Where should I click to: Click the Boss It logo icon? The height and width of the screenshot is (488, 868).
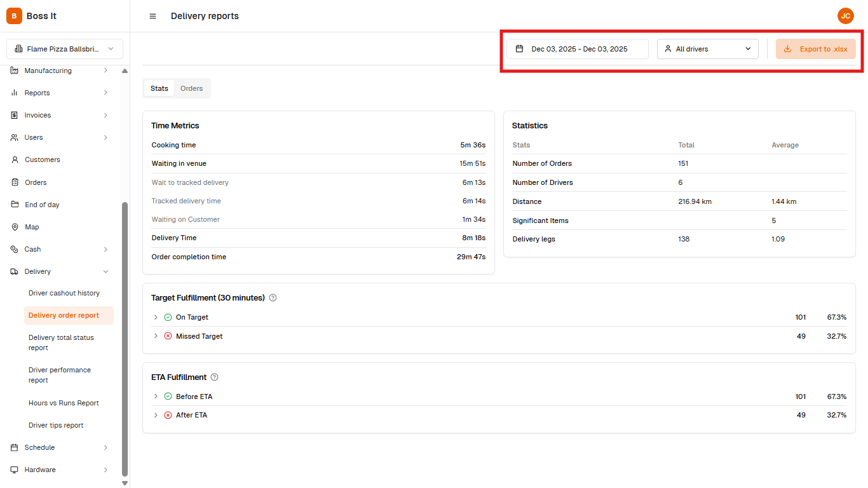click(x=14, y=16)
